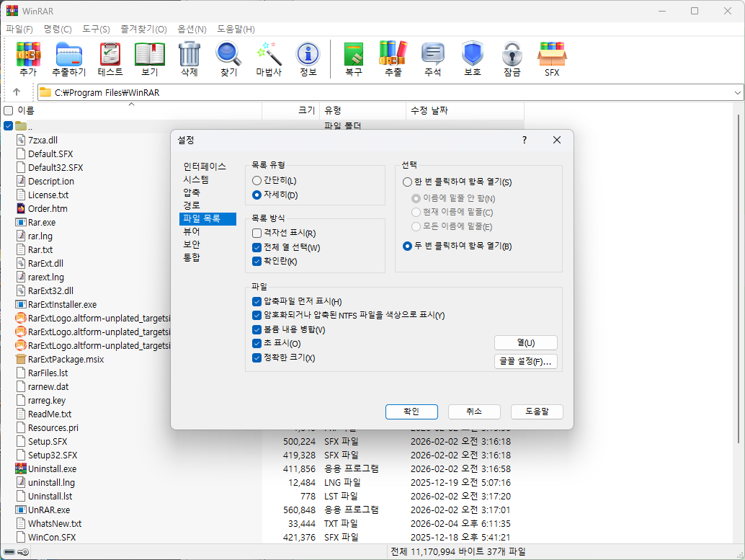Toggle the 초 표시(O) checkbox
Viewport: 745px width, 560px height.
point(257,343)
